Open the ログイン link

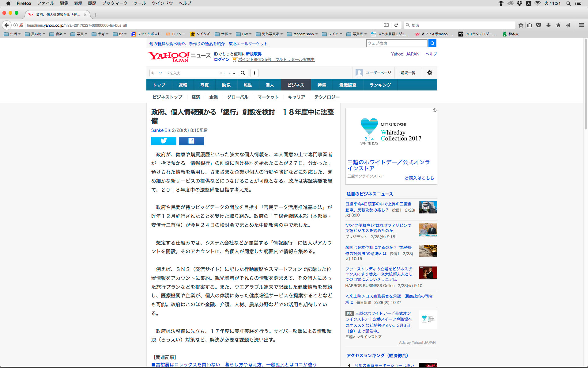point(221,59)
